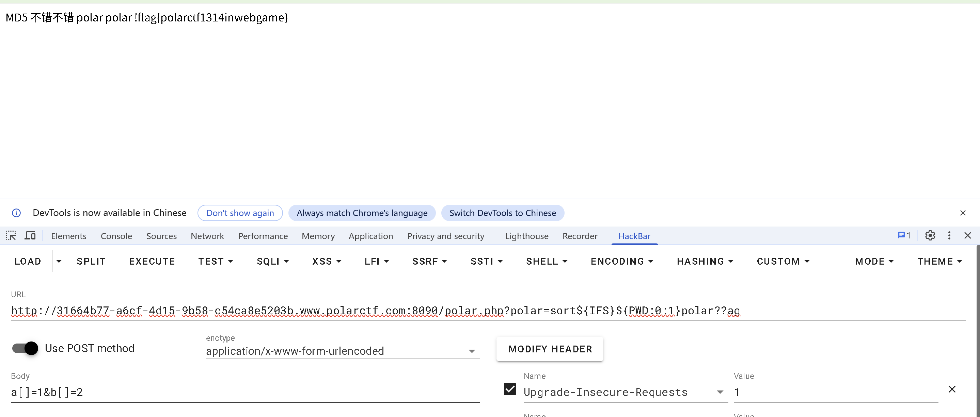Open DevTools settings gear icon
This screenshot has width=980, height=417.
click(930, 236)
